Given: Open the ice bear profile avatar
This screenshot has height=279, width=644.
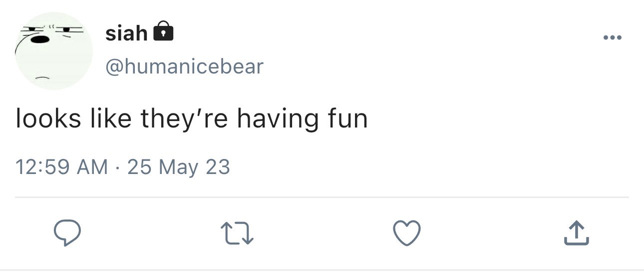Looking at the screenshot, I should coord(54,51).
